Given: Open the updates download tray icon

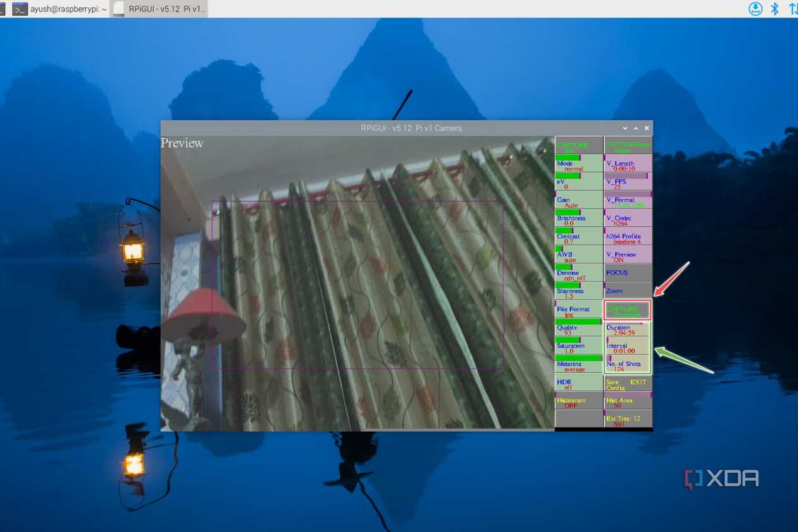Looking at the screenshot, I should point(755,9).
